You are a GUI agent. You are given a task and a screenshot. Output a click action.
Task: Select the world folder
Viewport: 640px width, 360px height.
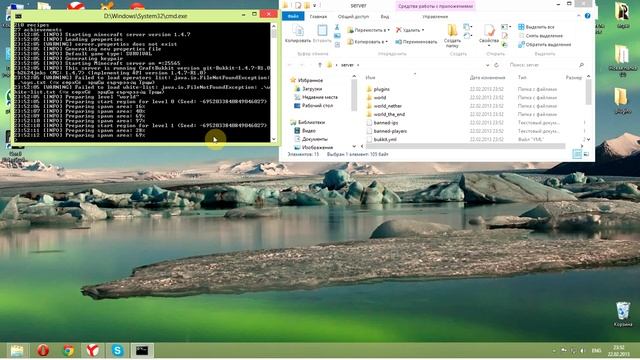click(380, 98)
